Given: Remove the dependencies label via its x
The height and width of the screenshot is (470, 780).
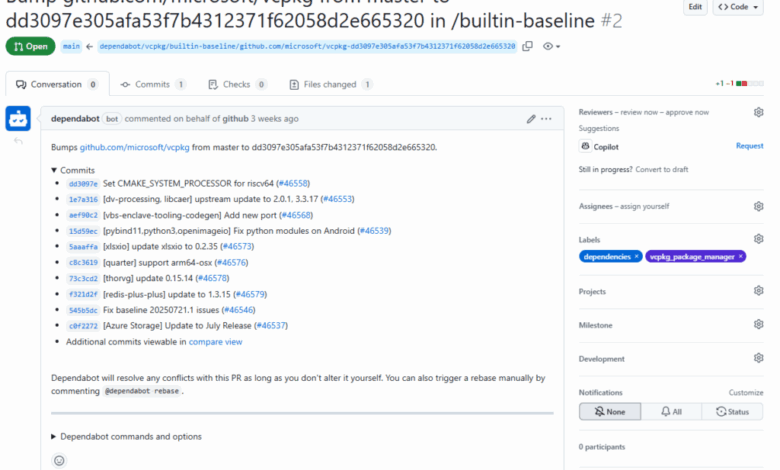Looking at the screenshot, I should pyautogui.click(x=636, y=257).
